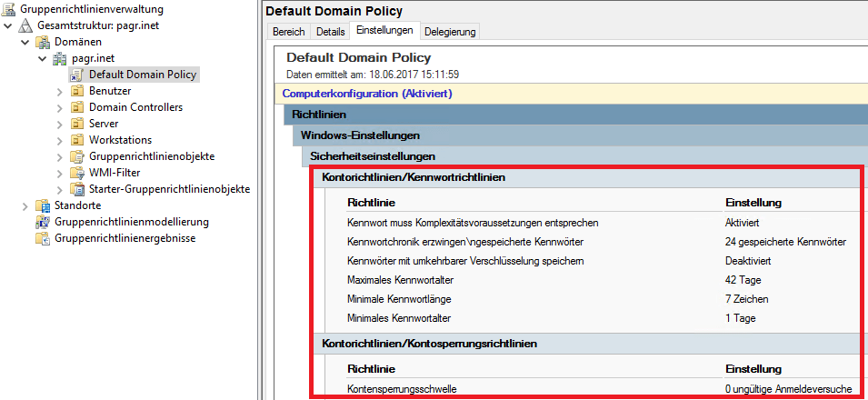Viewport: 868px width, 400px height.
Task: Click the Gesamtstruktur pagr.inet forest icon
Action: pos(26,25)
